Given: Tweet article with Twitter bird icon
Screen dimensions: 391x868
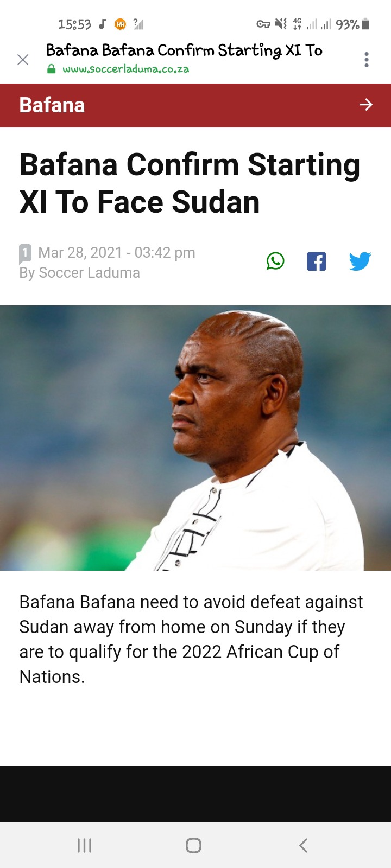Looking at the screenshot, I should tap(360, 261).
